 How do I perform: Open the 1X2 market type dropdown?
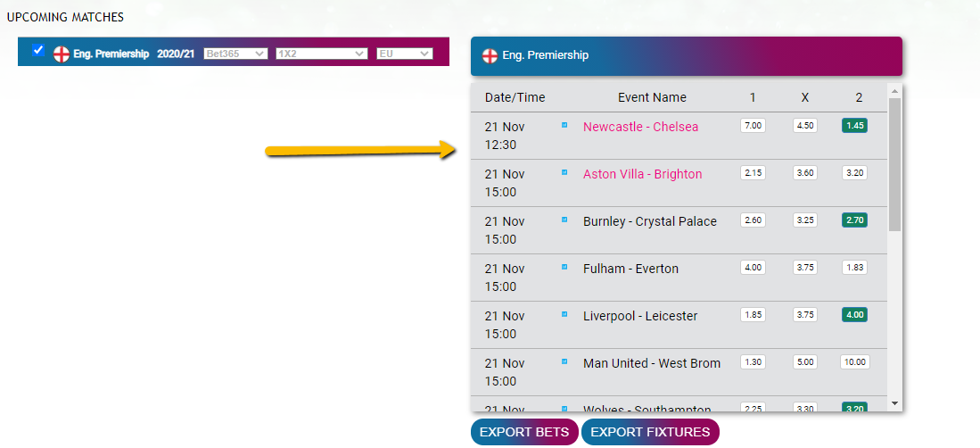click(321, 54)
